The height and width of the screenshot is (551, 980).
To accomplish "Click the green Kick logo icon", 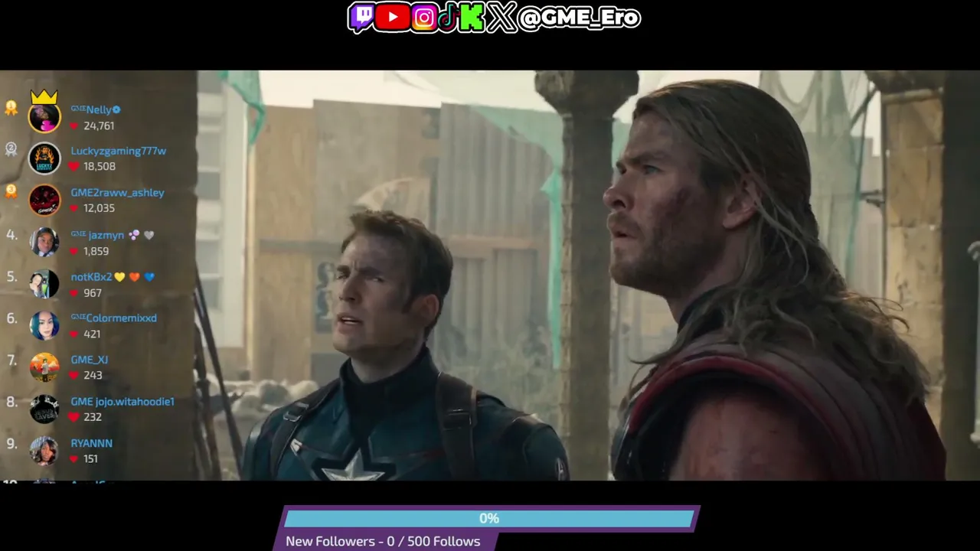I will pos(472,18).
